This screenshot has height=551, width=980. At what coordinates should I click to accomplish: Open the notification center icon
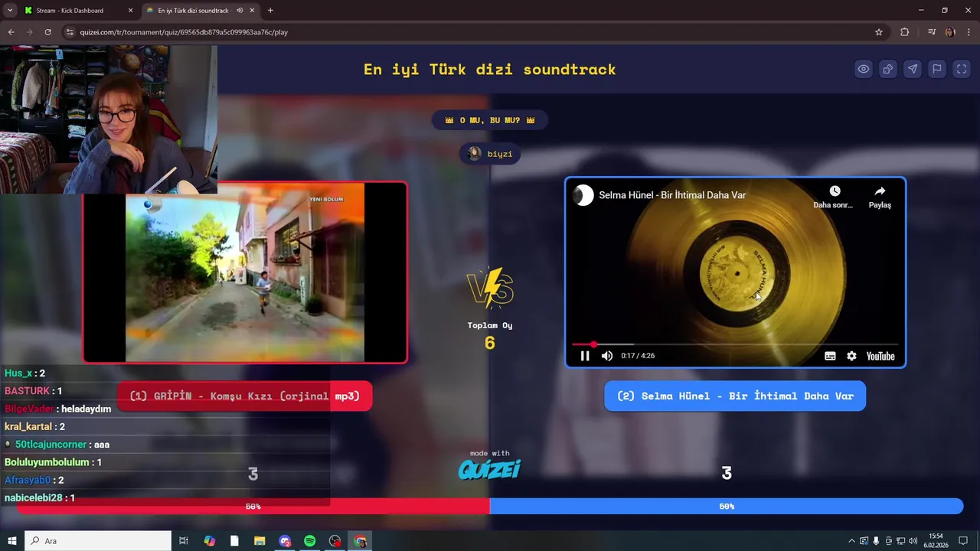pos(963,541)
